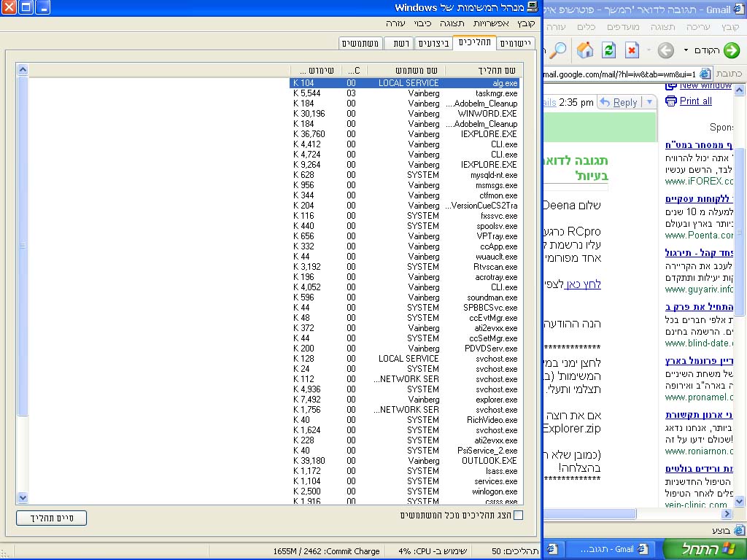747x560 pixels.
Task: Click the process list scroll down arrow
Action: point(23,497)
